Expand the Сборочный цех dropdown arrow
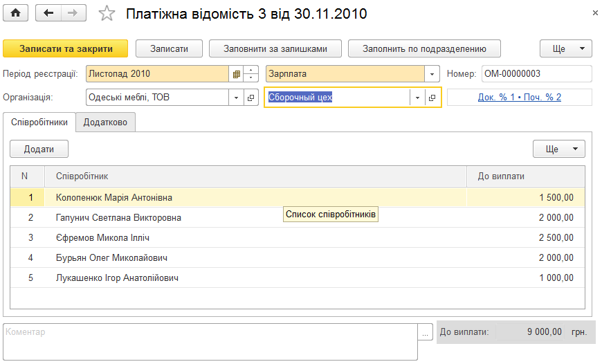 point(418,98)
